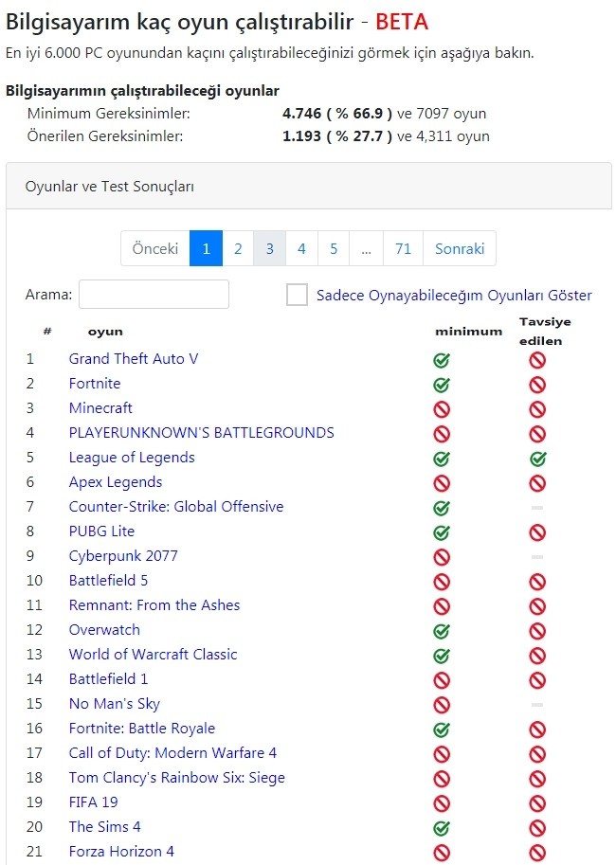Click the red minimum icon for No Man's Sky

pyautogui.click(x=442, y=705)
